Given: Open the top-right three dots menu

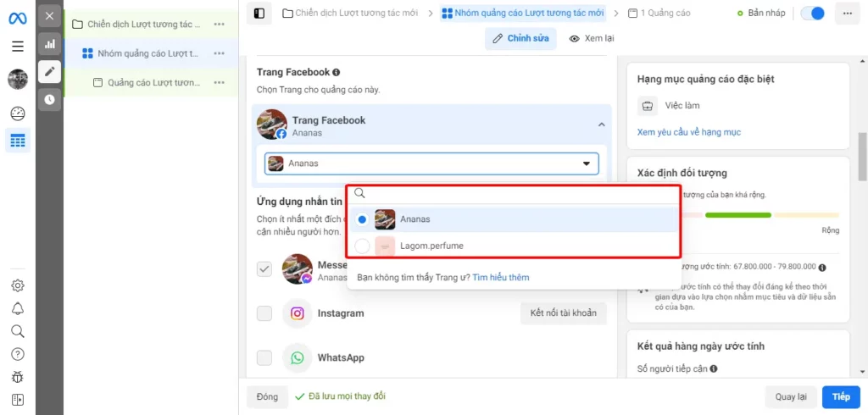Looking at the screenshot, I should (x=848, y=14).
